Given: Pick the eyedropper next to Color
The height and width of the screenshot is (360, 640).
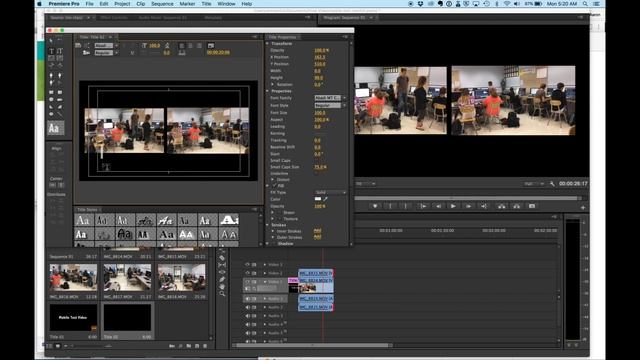Looking at the screenshot, I should tap(325, 199).
